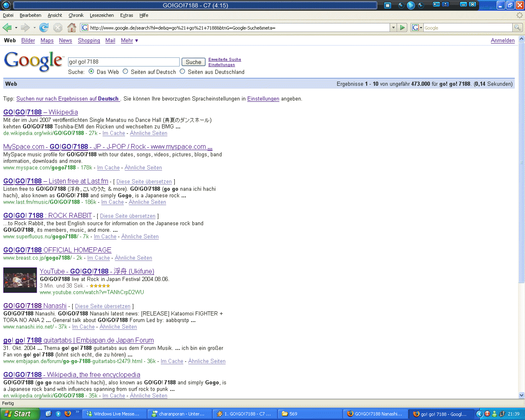Image resolution: width=525 pixels, height=420 pixels.
Task: Expand hidden quick launch icons chevron
Action: tap(77, 412)
